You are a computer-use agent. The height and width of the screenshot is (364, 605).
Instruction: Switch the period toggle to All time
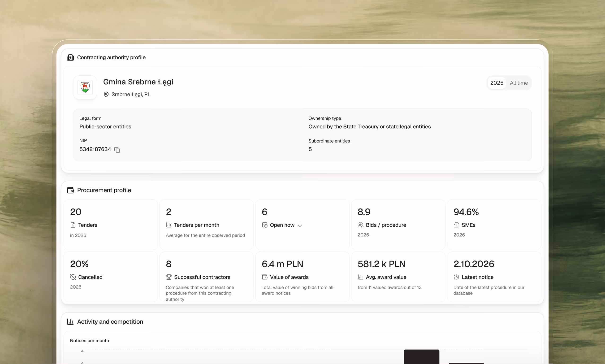pyautogui.click(x=519, y=83)
